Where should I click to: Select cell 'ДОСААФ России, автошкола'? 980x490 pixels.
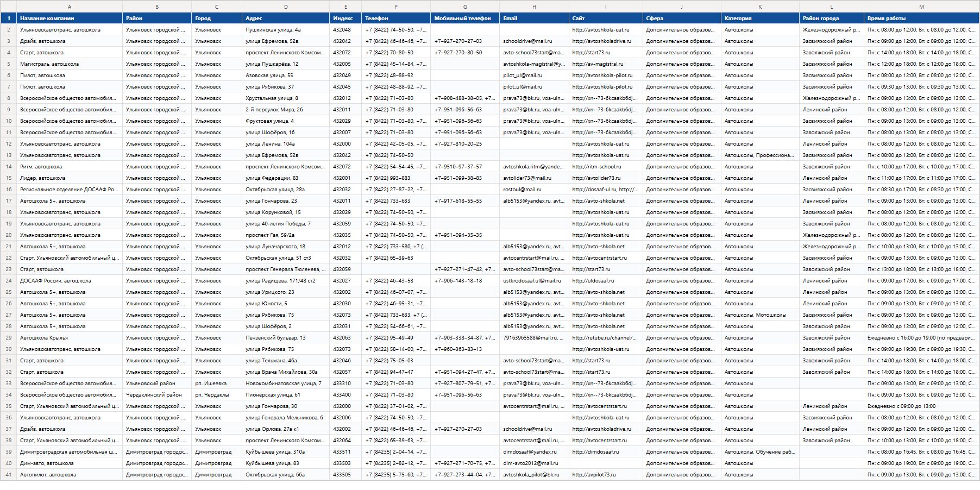coord(70,281)
